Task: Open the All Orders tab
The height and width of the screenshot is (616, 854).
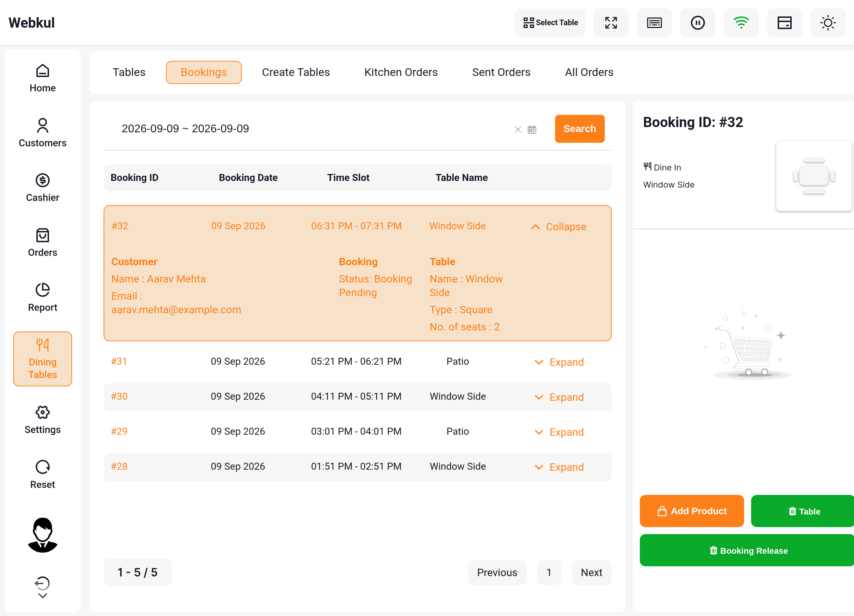Action: pyautogui.click(x=589, y=72)
